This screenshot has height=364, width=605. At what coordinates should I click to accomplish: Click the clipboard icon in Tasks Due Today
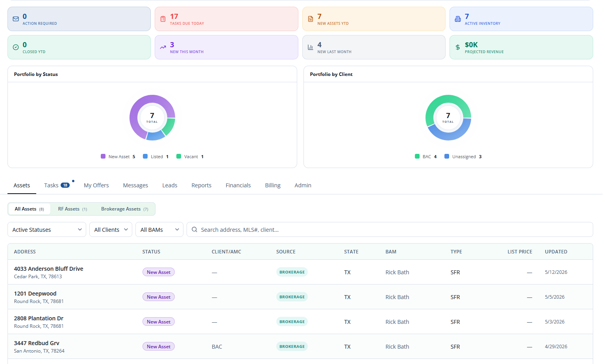[x=163, y=19]
